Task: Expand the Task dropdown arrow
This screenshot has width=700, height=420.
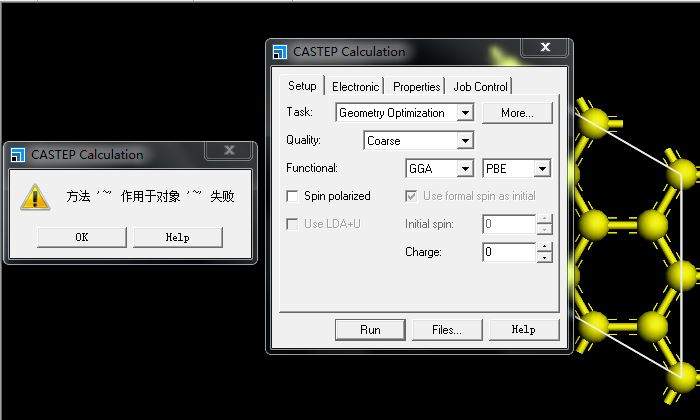Action: point(465,113)
